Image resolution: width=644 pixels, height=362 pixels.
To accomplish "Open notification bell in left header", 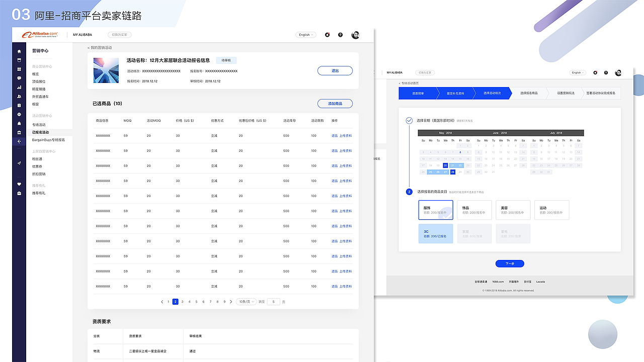I will coord(328,35).
